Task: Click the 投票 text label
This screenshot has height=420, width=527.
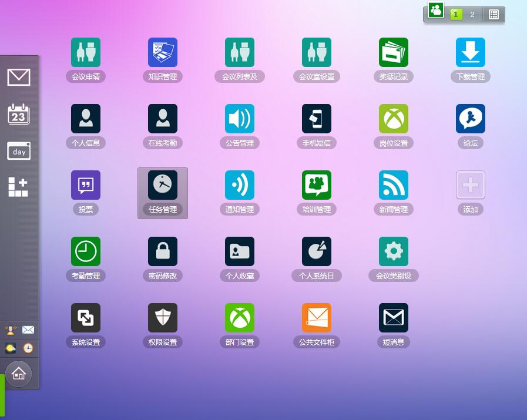Action: coord(86,209)
